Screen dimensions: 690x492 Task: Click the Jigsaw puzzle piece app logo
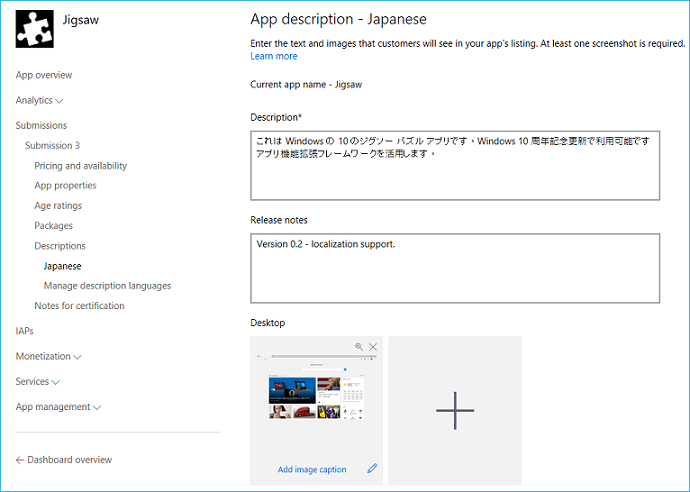tap(35, 29)
